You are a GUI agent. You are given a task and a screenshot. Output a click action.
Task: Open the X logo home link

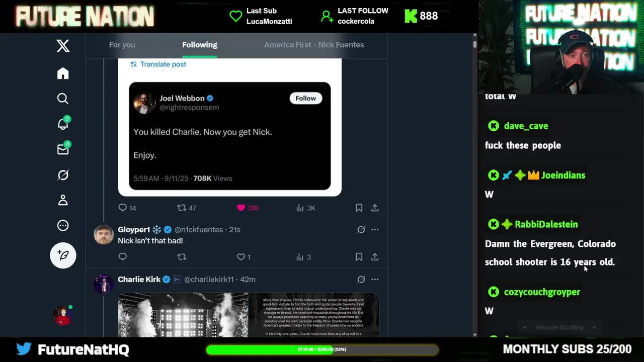click(x=63, y=46)
